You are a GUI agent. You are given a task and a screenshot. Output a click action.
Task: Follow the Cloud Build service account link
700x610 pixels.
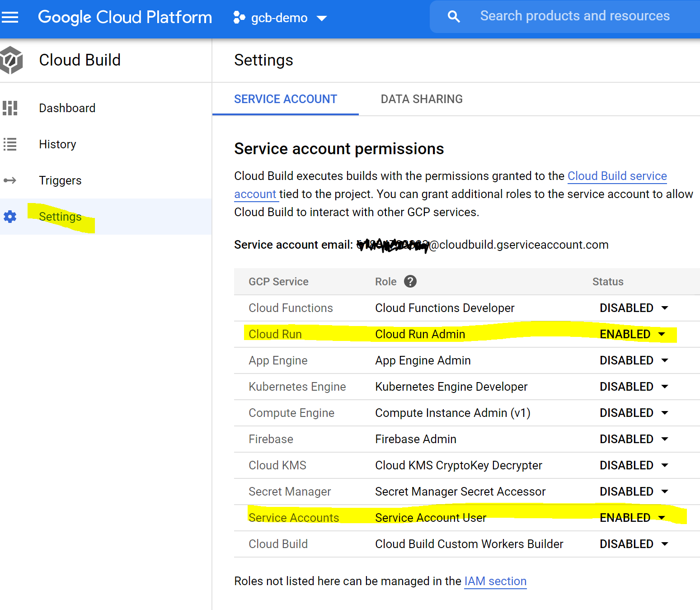(617, 176)
